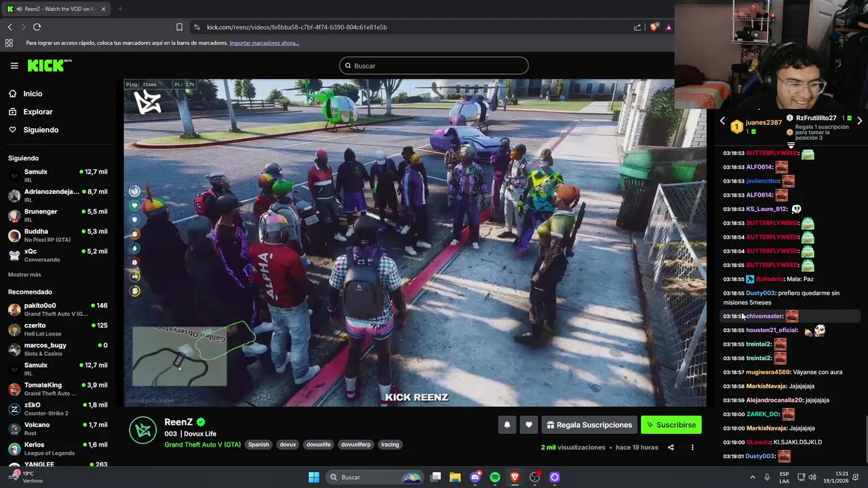Click juanes2387 in gift leaderboard
The image size is (868, 488).
pos(764,123)
